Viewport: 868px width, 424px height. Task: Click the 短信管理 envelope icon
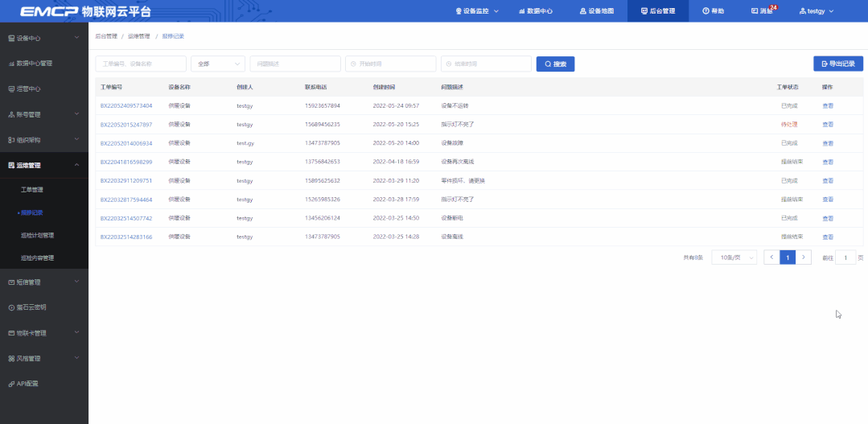11,282
